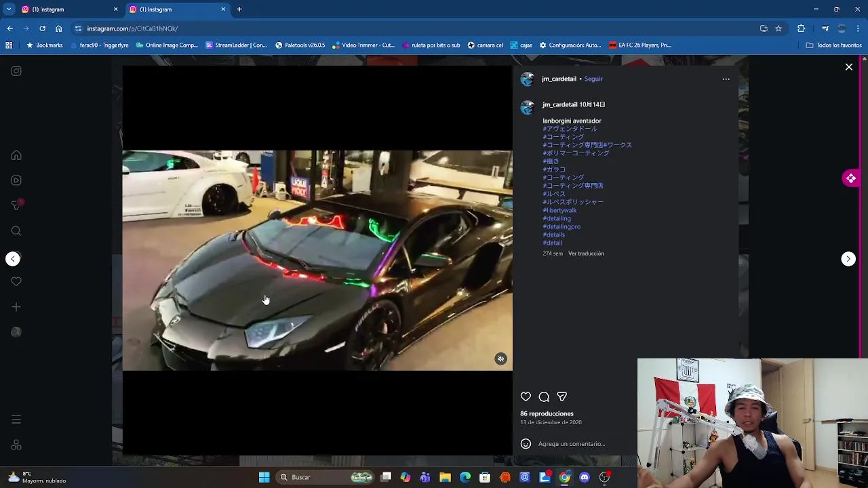Viewport: 868px width, 488px height.
Task: Go to the previous post arrow
Action: click(13, 259)
